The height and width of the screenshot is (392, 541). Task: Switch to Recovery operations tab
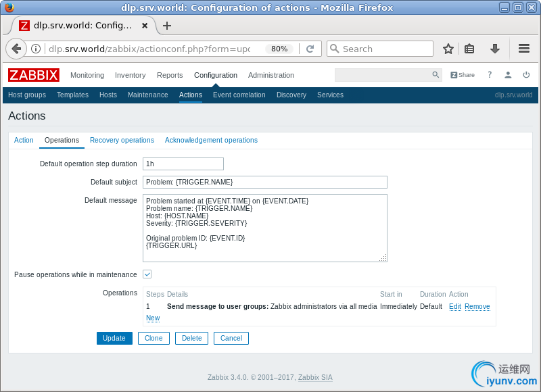122,140
